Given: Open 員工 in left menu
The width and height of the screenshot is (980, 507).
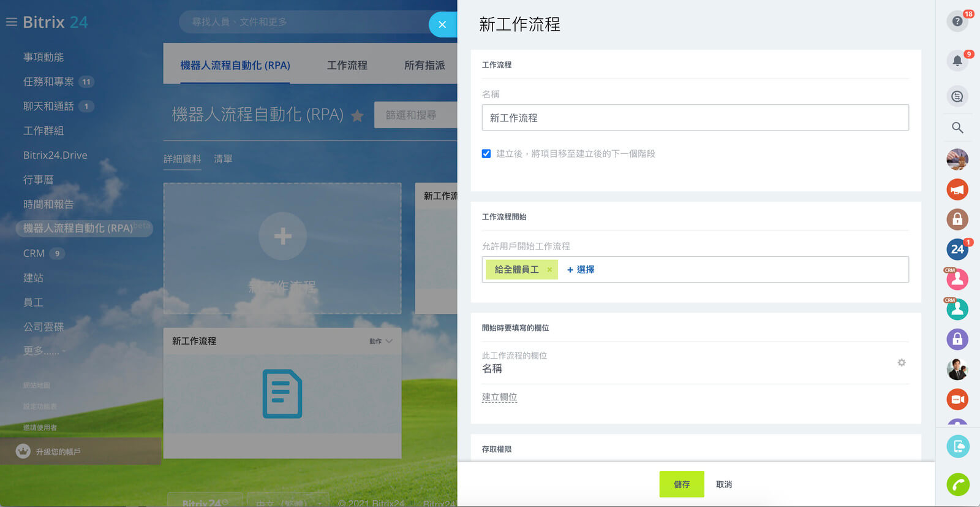Looking at the screenshot, I should [x=33, y=302].
